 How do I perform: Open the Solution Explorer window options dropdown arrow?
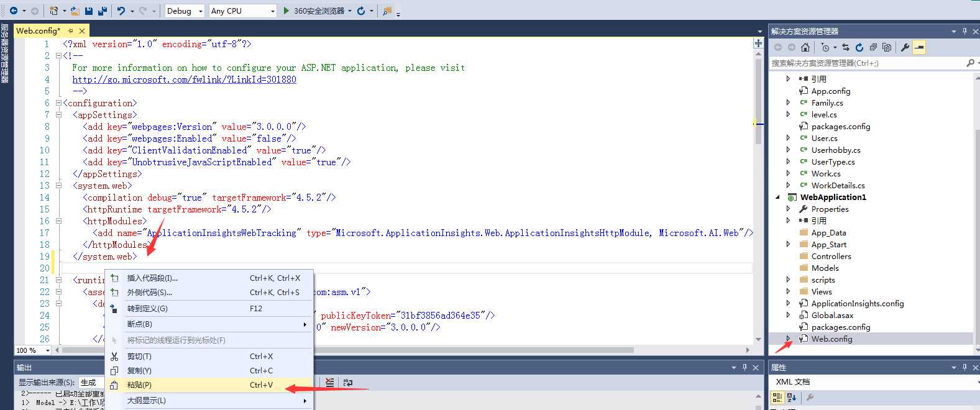click(953, 31)
